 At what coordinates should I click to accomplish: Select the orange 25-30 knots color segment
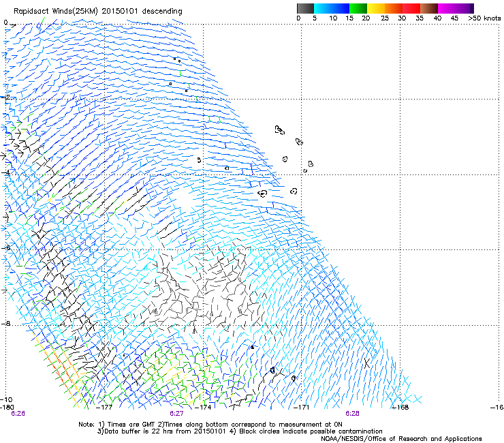[x=394, y=8]
